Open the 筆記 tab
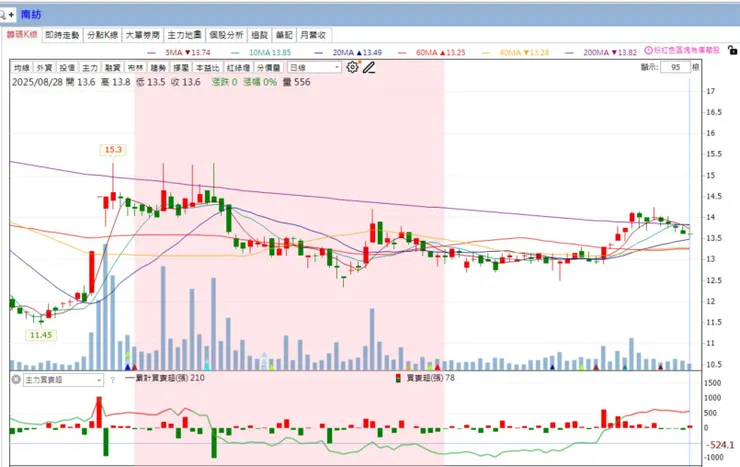Viewport: 740px width, 467px height. [284, 35]
